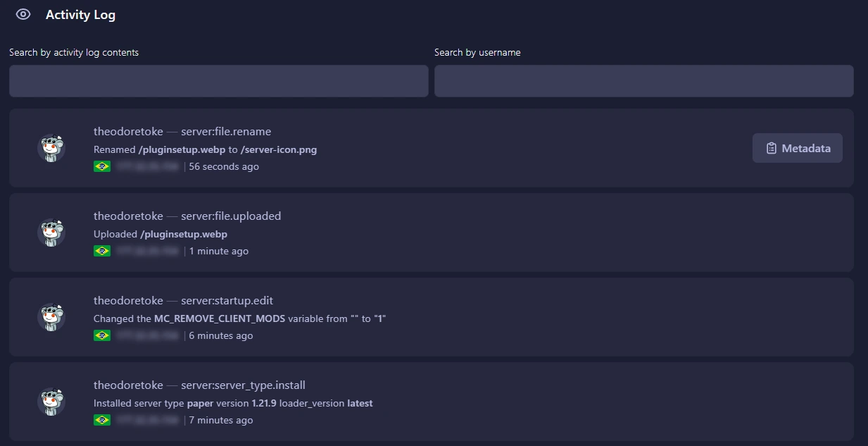The image size is (868, 446).
Task: Click the server:startup.edit activity title
Action: point(226,300)
